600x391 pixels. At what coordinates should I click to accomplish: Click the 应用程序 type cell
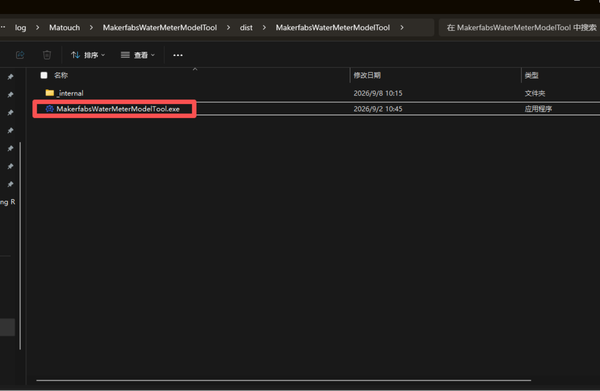pyautogui.click(x=538, y=109)
